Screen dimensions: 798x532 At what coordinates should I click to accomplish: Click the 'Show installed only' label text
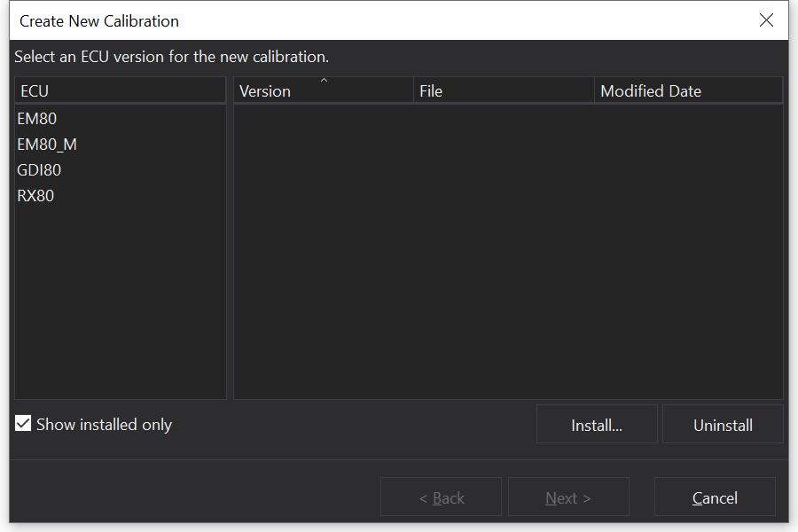click(104, 425)
